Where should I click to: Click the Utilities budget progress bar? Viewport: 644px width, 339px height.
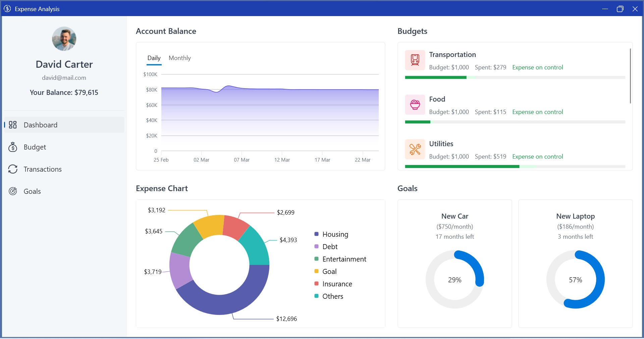pos(515,167)
